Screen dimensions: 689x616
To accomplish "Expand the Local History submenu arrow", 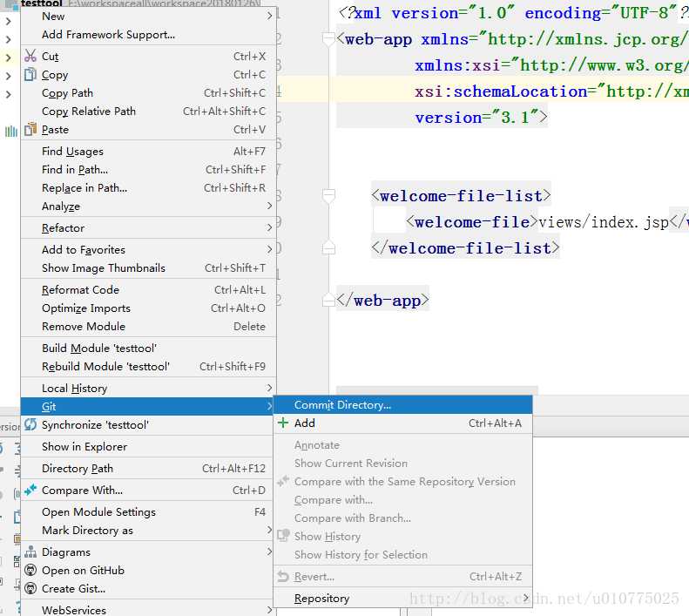I will (x=269, y=388).
